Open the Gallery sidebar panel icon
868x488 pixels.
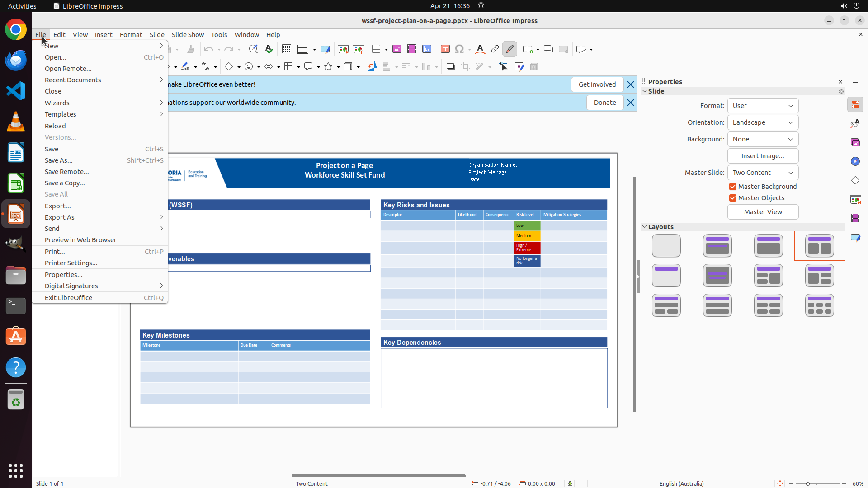(x=855, y=142)
